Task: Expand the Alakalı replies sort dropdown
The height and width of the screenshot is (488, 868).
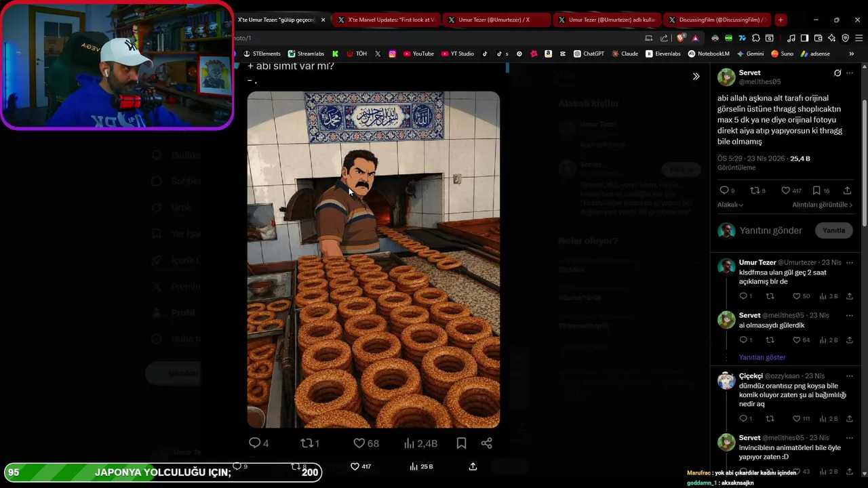Action: tap(730, 205)
